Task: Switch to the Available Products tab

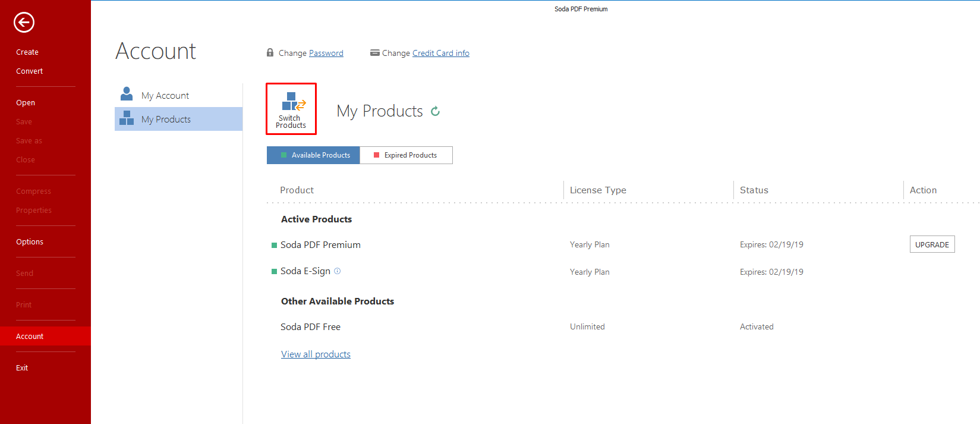Action: coord(313,155)
